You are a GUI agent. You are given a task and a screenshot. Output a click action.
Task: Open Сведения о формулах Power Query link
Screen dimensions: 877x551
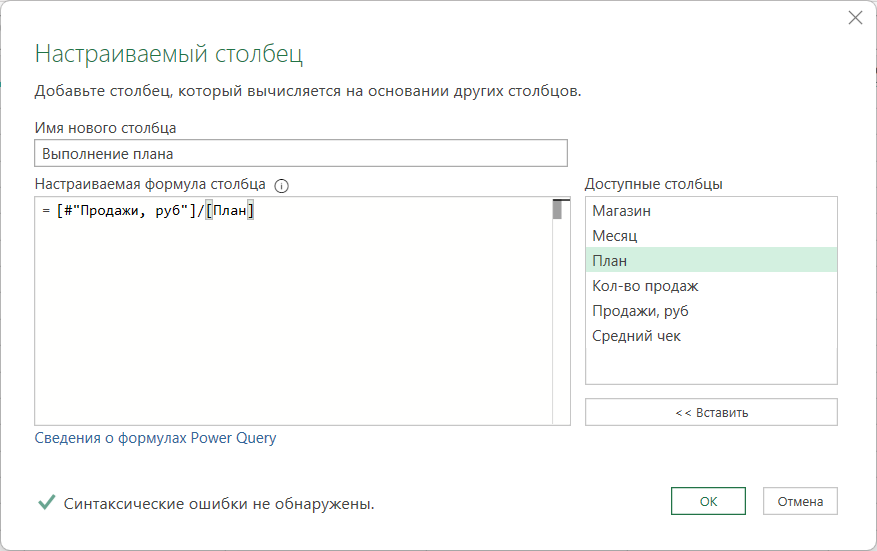tap(155, 438)
